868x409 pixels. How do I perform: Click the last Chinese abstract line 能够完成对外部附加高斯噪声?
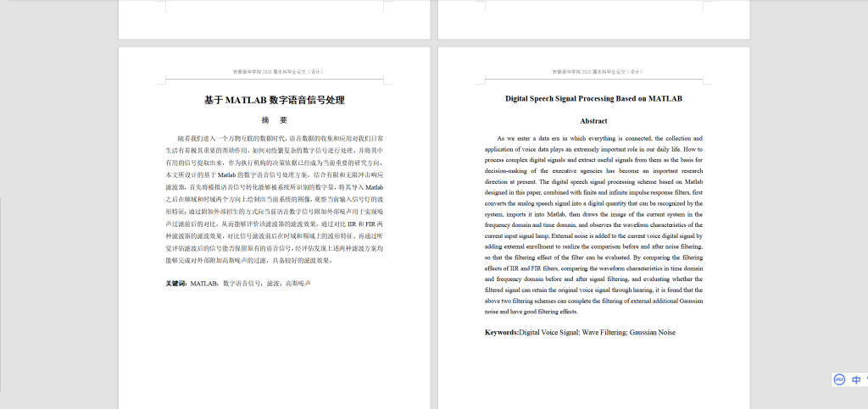pos(249,260)
